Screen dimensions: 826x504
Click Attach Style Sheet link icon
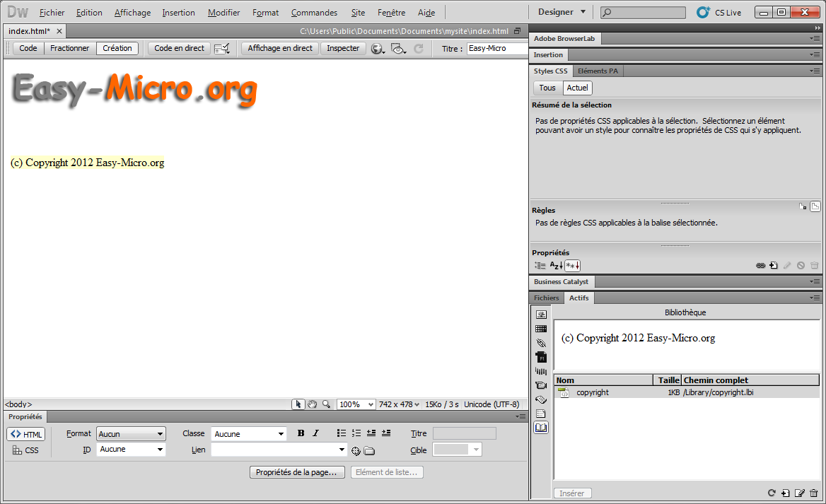[x=760, y=265]
